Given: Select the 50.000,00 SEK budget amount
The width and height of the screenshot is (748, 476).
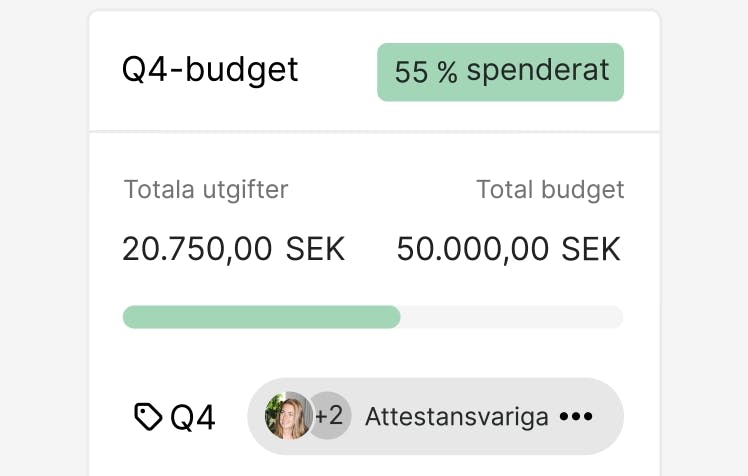Looking at the screenshot, I should [x=509, y=249].
